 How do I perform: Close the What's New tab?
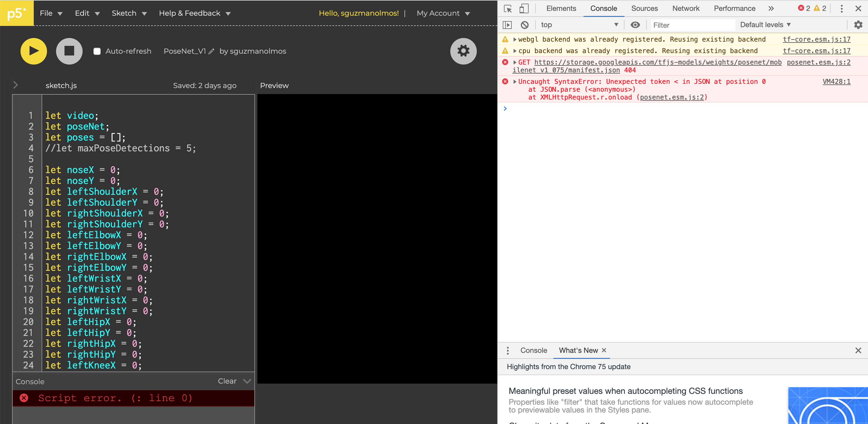tap(604, 350)
